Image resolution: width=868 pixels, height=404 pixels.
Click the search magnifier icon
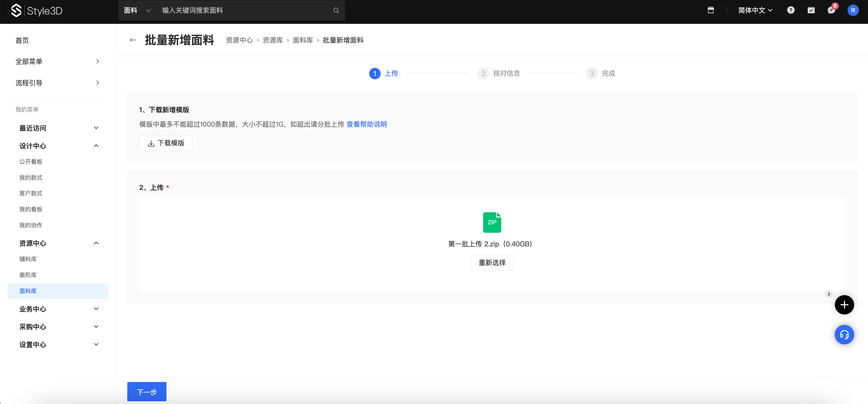[336, 11]
